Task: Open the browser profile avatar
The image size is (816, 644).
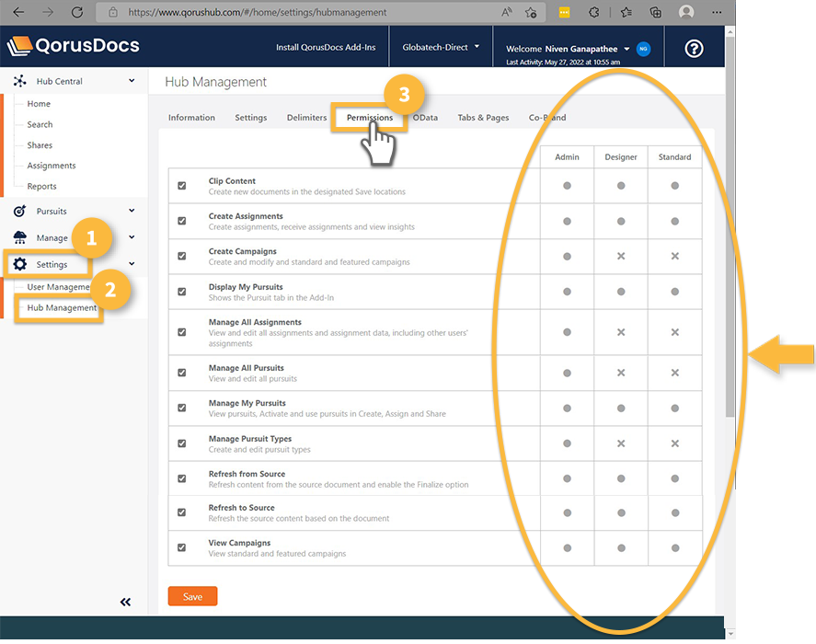Action: (686, 12)
